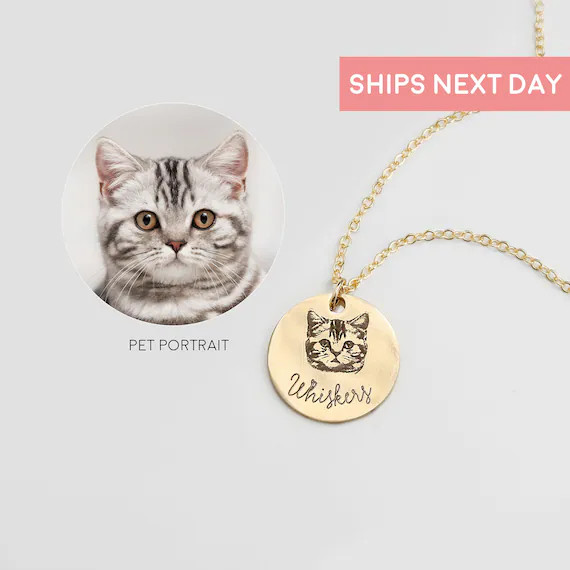Click the photo cat's right amber eye
Screen dimensions: 570x570
(204, 219)
